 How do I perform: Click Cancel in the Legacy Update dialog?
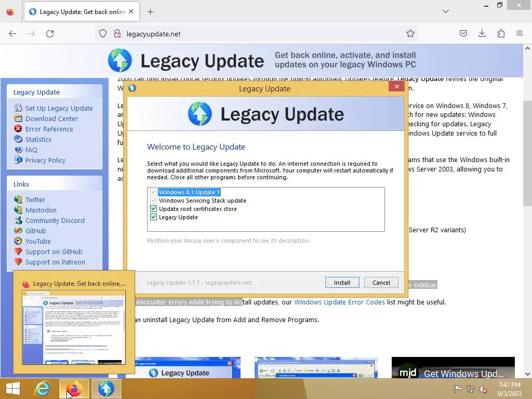click(x=381, y=283)
